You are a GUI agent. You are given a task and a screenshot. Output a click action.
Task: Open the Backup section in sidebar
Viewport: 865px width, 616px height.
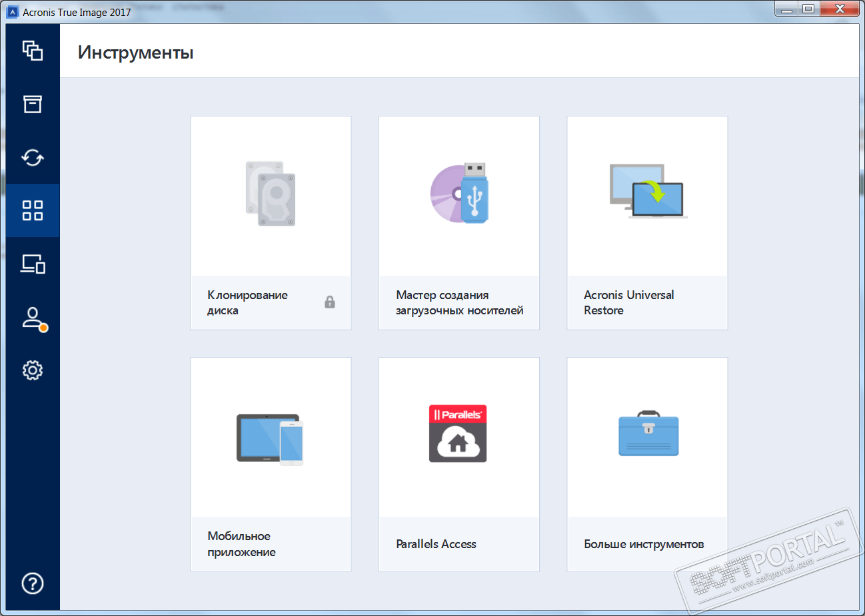pyautogui.click(x=33, y=51)
